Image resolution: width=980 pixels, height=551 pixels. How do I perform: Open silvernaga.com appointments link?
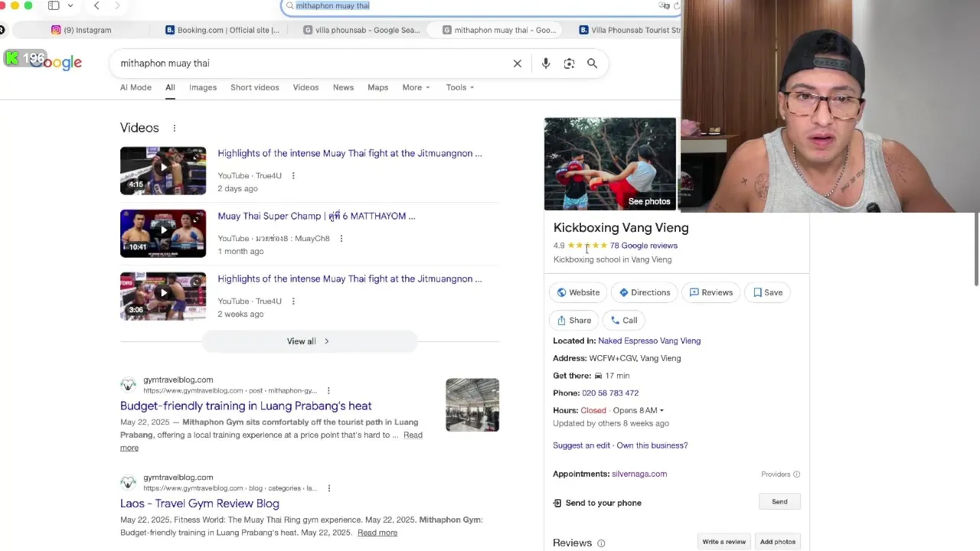[x=639, y=474]
